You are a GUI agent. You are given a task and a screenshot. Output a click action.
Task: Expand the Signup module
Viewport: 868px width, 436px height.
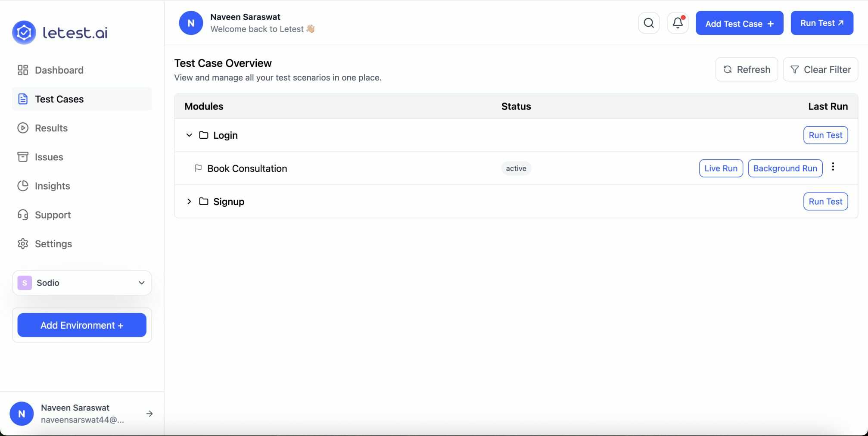189,202
